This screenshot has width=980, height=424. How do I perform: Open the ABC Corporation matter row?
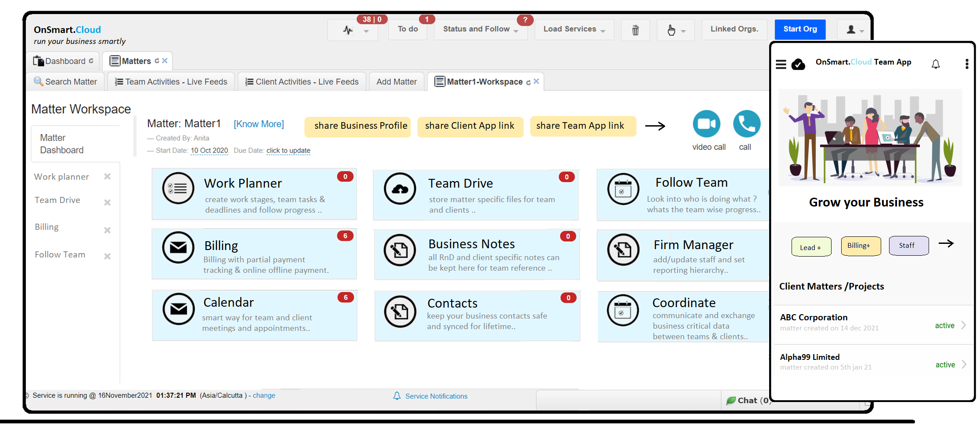tap(873, 325)
